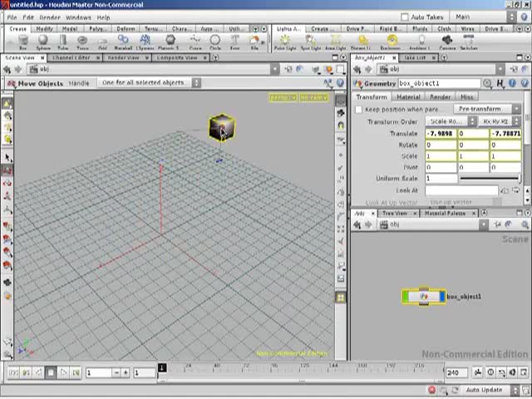Open the File menu

click(12, 17)
